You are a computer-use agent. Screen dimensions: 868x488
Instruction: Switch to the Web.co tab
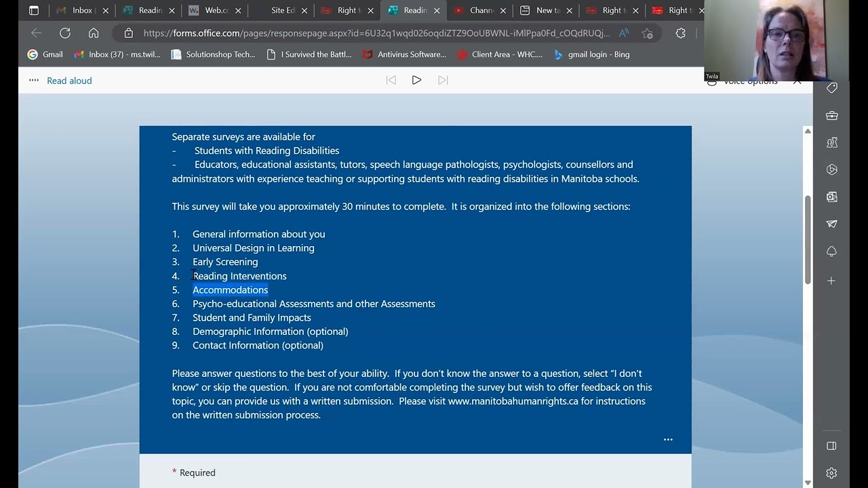[x=214, y=10]
